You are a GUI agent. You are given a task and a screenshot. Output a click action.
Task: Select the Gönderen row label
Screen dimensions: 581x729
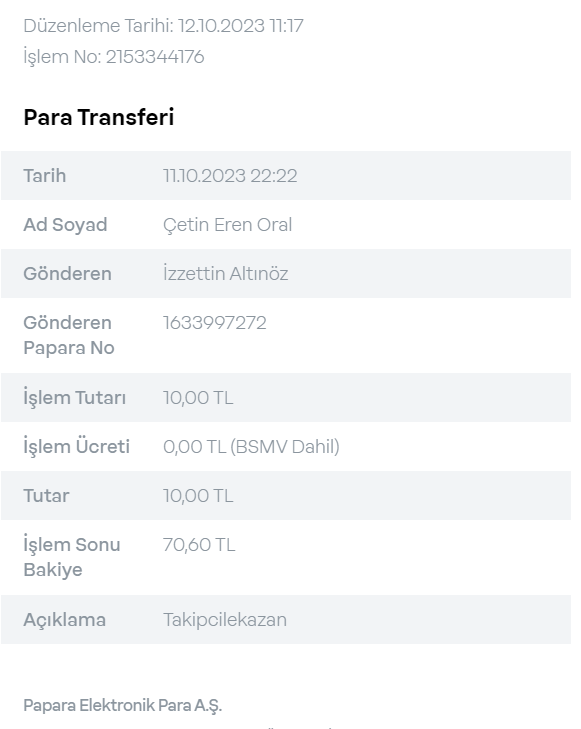pos(67,273)
